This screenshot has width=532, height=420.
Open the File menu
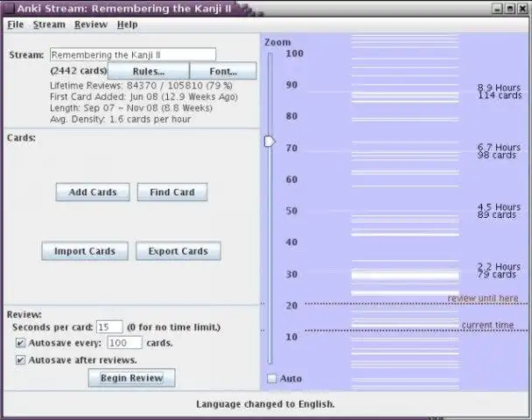click(16, 24)
